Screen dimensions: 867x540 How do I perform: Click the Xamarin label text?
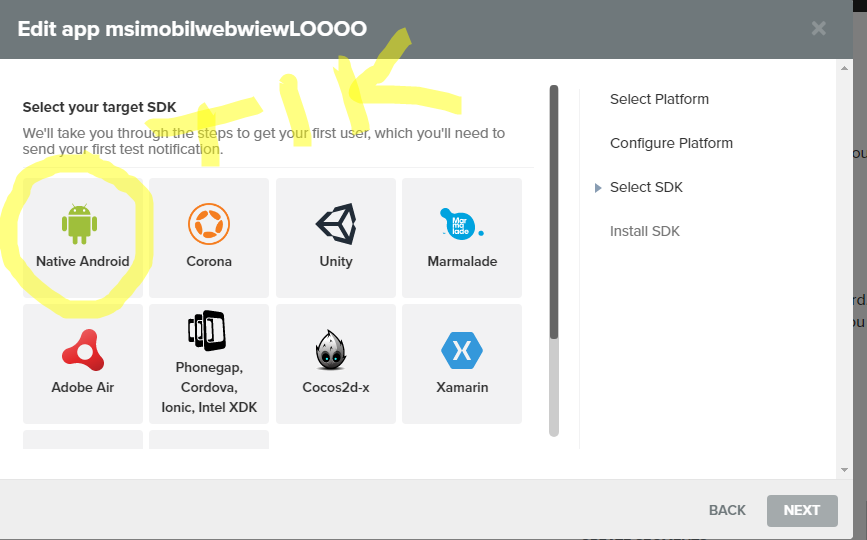pos(462,387)
